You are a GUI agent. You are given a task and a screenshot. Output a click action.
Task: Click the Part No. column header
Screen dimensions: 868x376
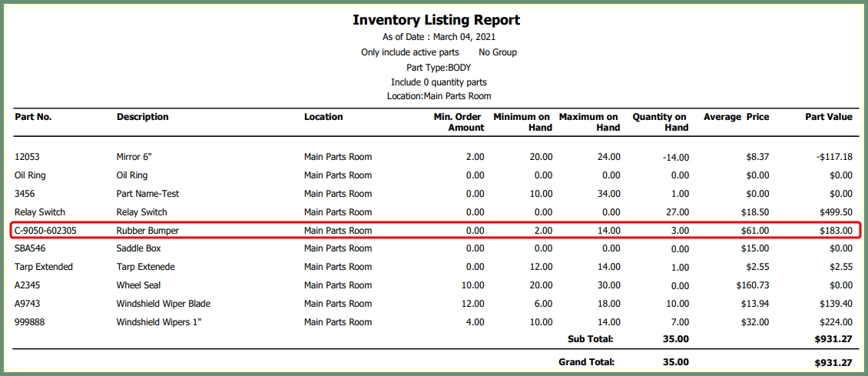point(33,117)
